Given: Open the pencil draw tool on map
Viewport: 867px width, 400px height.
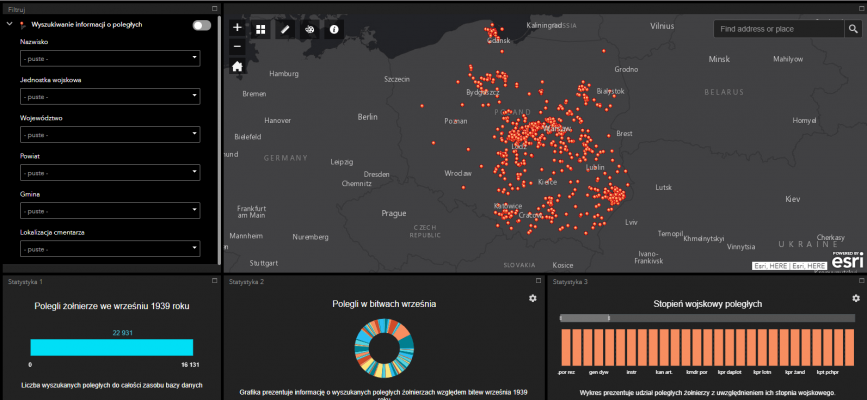Looking at the screenshot, I should point(285,30).
